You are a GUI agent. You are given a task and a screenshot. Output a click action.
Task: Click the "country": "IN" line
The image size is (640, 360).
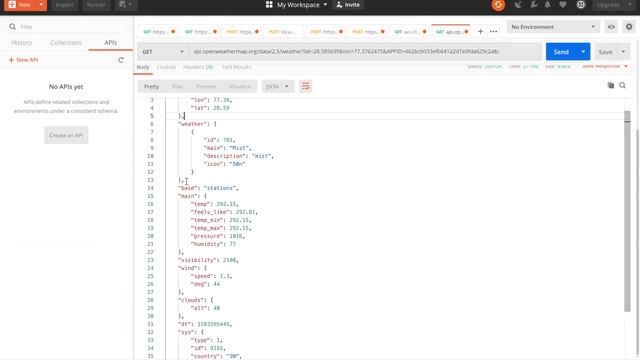(x=216, y=356)
